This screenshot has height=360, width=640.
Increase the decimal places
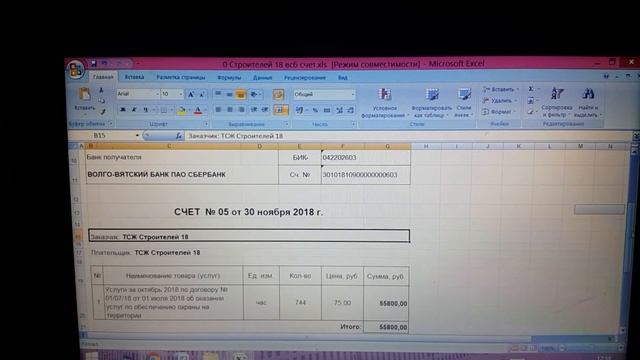click(x=339, y=110)
